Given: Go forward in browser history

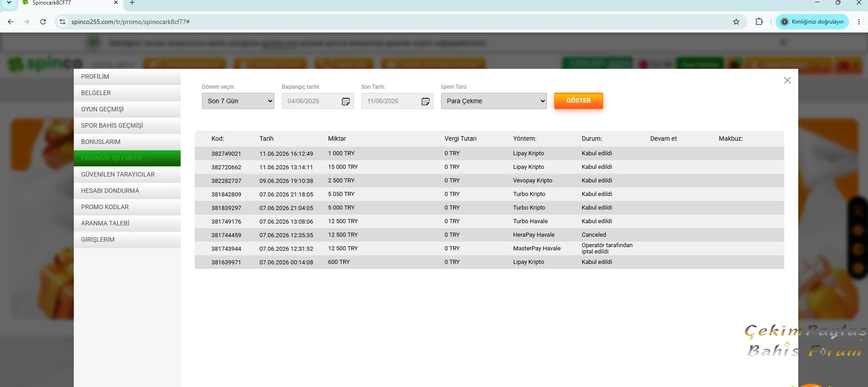Looking at the screenshot, I should pos(27,22).
